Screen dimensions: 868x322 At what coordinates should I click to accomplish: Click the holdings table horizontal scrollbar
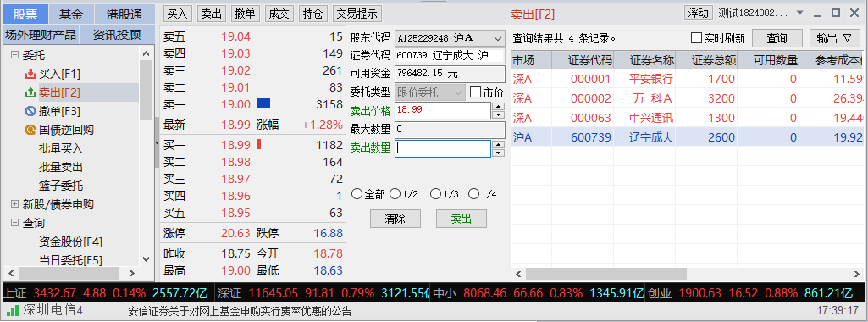605,274
